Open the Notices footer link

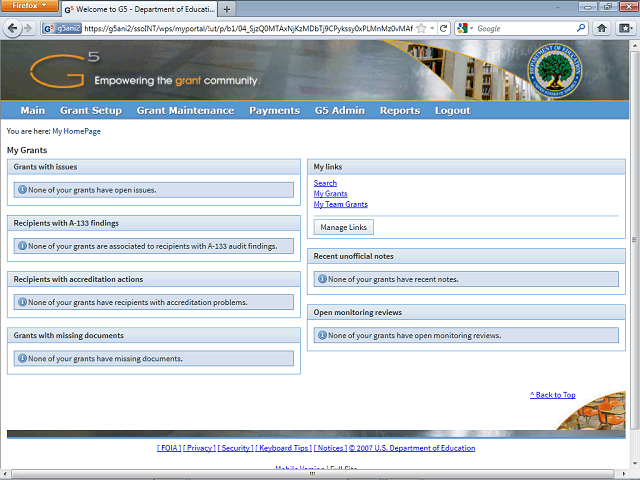pyautogui.click(x=330, y=448)
